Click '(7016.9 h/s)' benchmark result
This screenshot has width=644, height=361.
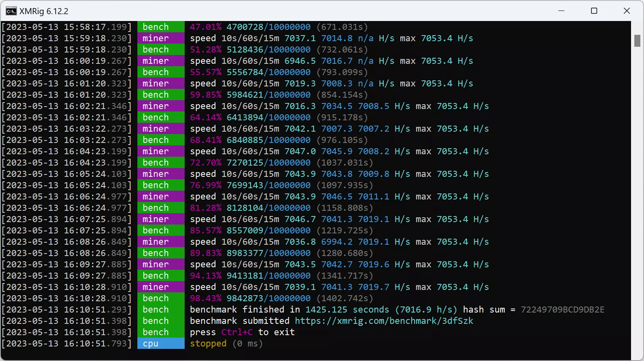(426, 310)
